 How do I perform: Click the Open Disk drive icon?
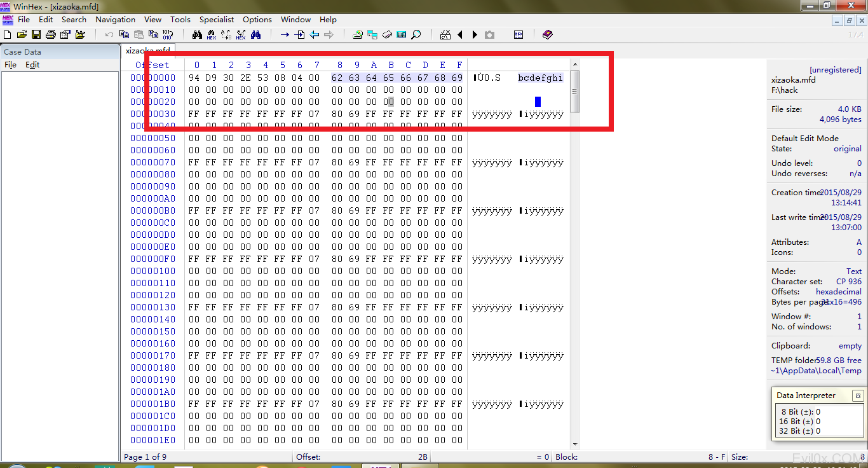coord(357,34)
